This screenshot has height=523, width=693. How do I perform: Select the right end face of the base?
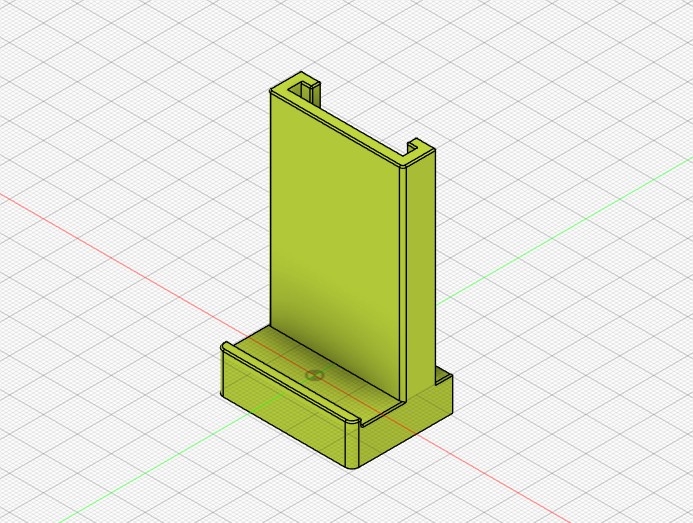point(404,424)
